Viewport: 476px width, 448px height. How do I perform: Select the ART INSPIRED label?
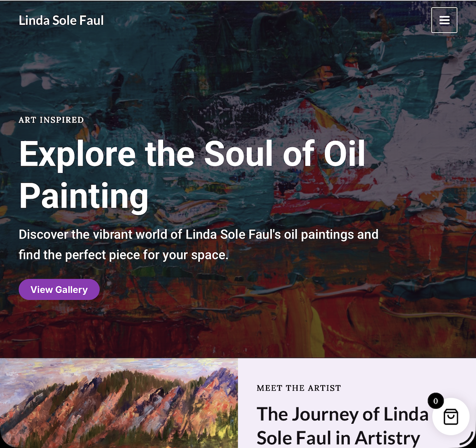[x=51, y=120]
